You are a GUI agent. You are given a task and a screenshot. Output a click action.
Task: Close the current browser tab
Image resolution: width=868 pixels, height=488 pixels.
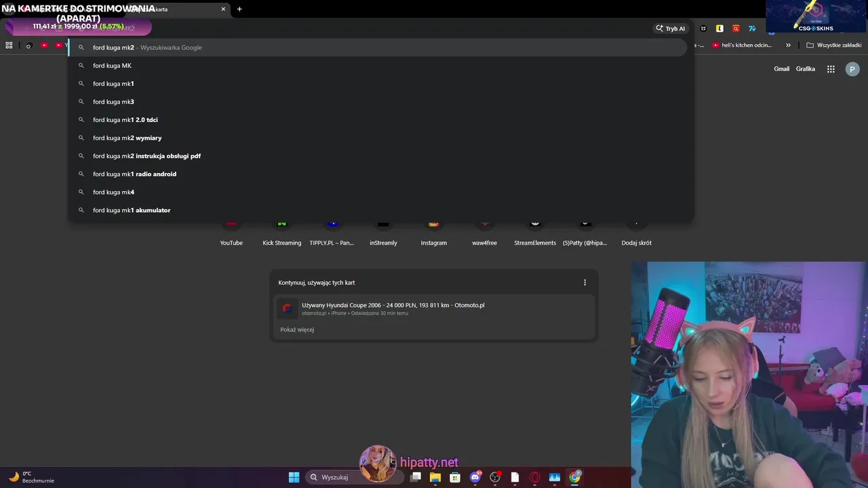point(223,9)
